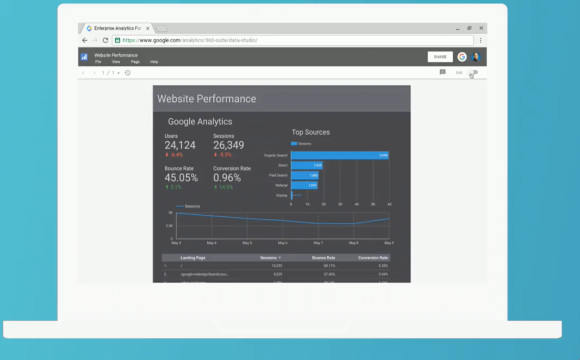Click the SHARE button
580x360 pixels.
[440, 57]
